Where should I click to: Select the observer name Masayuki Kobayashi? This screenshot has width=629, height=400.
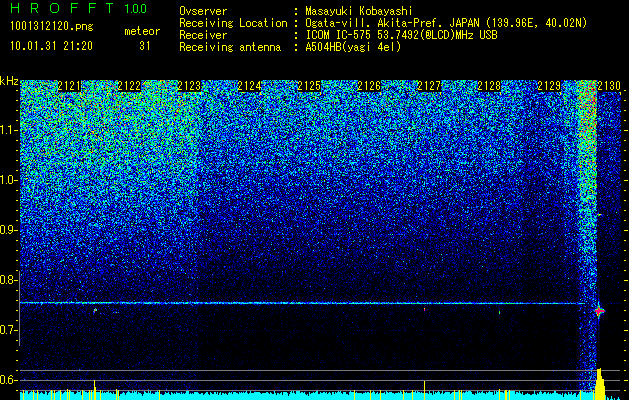(359, 11)
